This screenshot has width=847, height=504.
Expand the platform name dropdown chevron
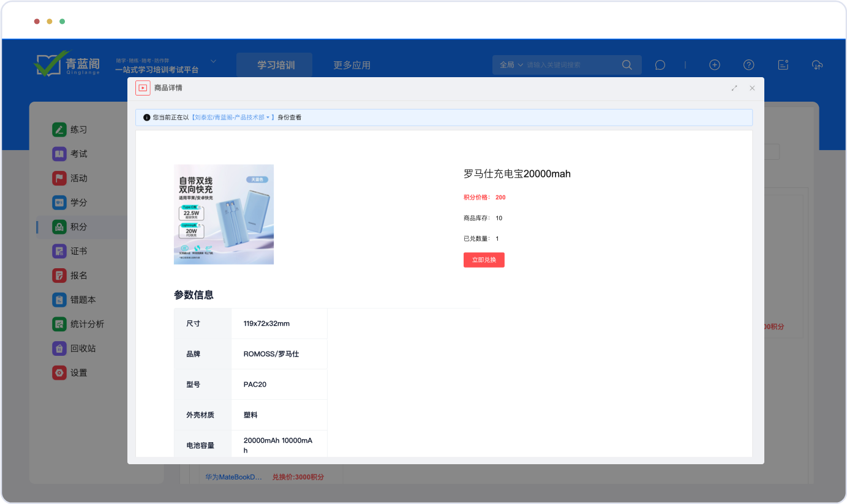tap(214, 61)
